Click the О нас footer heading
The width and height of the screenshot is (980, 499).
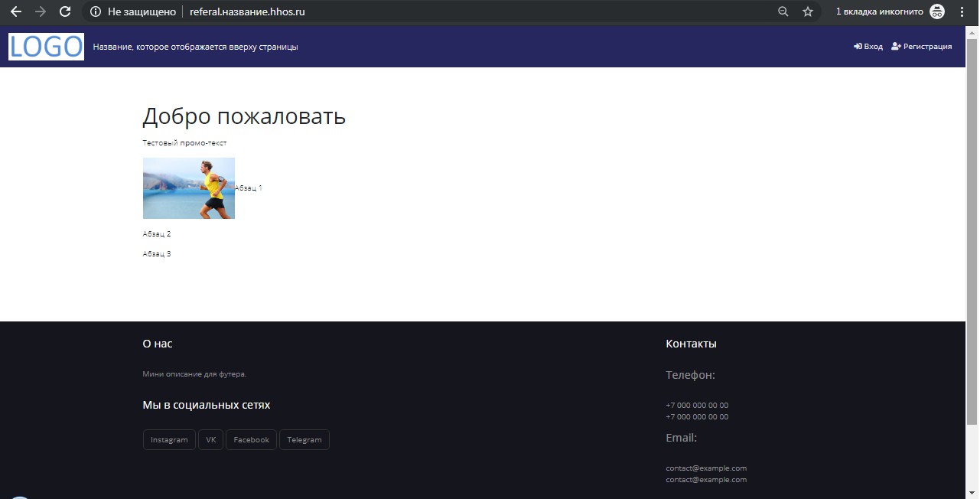click(x=158, y=344)
